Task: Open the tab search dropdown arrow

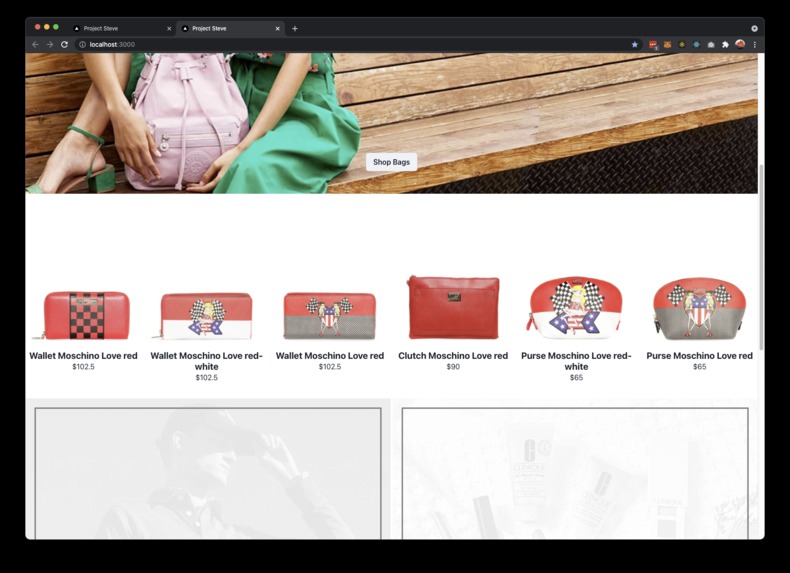Action: coord(754,28)
